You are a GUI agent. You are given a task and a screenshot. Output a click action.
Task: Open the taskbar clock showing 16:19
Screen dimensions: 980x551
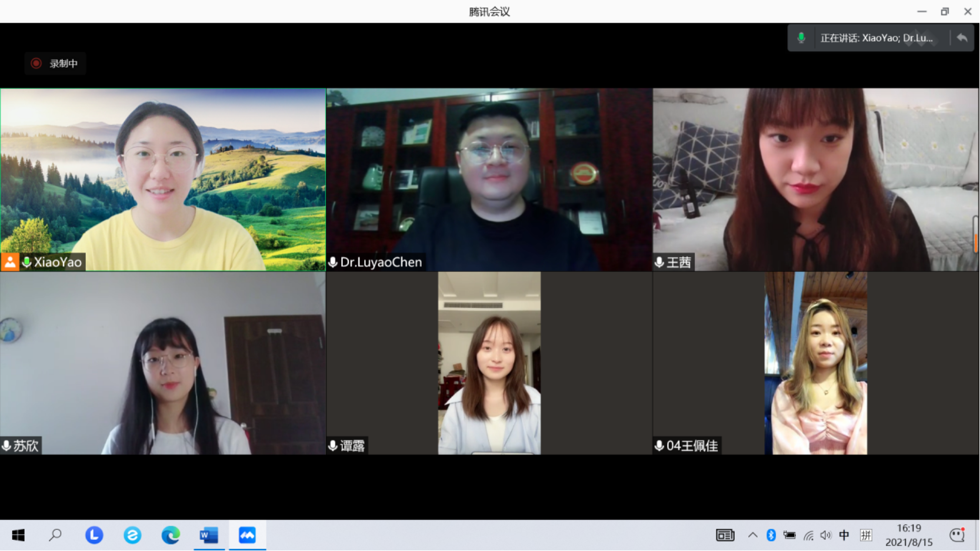(909, 535)
